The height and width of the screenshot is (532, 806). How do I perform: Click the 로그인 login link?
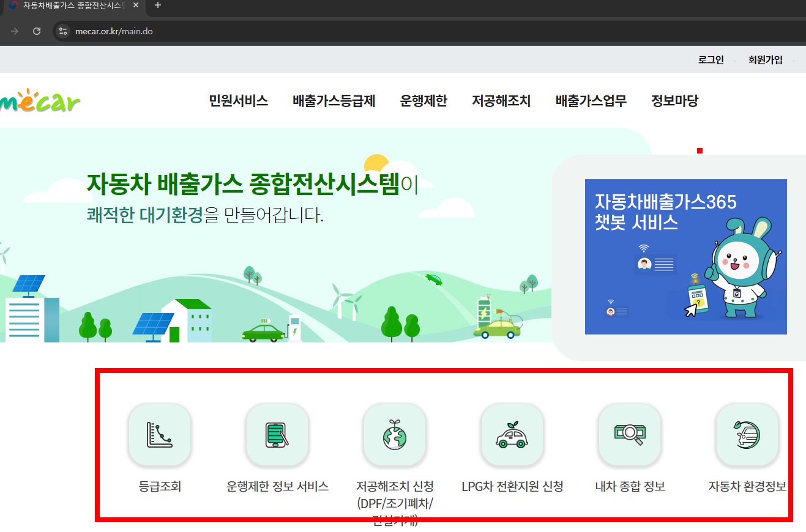pos(711,59)
